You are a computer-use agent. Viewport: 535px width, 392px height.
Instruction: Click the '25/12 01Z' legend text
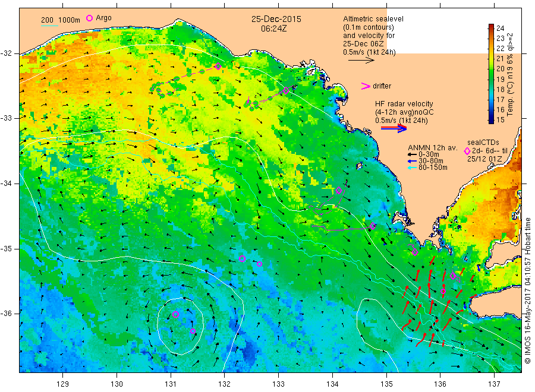484,159
